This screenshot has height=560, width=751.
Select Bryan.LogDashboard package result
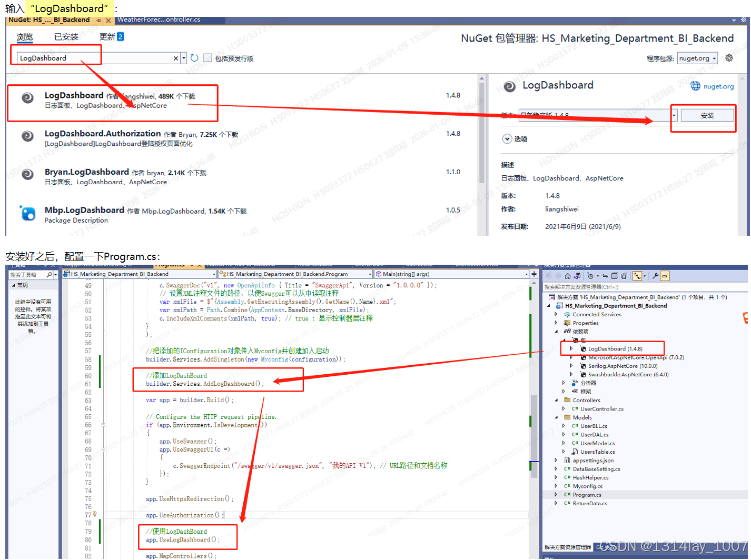pyautogui.click(x=242, y=176)
